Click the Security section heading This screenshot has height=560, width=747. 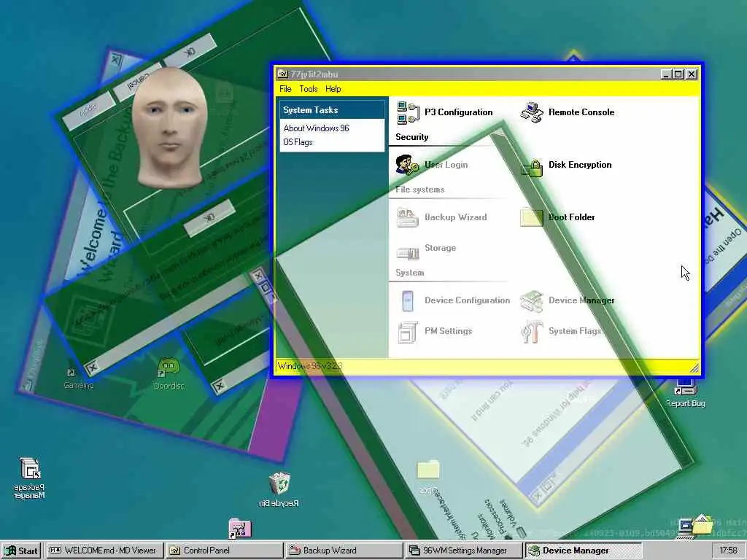[412, 137]
